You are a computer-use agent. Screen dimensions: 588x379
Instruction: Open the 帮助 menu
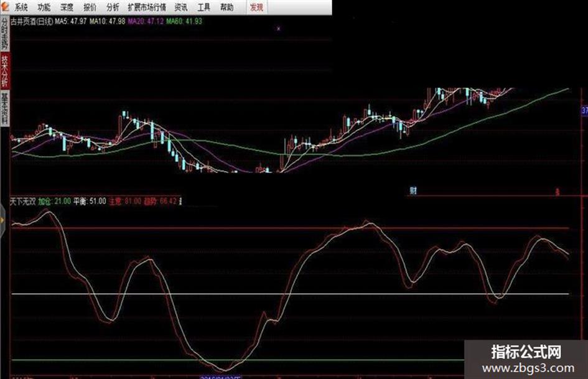[227, 7]
